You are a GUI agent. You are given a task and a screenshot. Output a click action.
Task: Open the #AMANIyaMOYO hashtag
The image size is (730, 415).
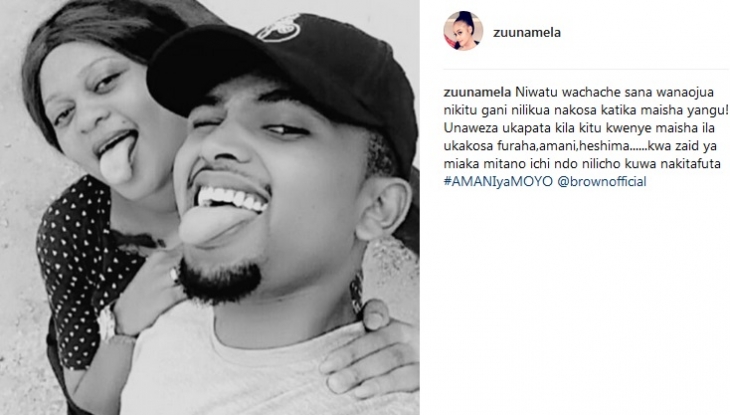(x=498, y=181)
